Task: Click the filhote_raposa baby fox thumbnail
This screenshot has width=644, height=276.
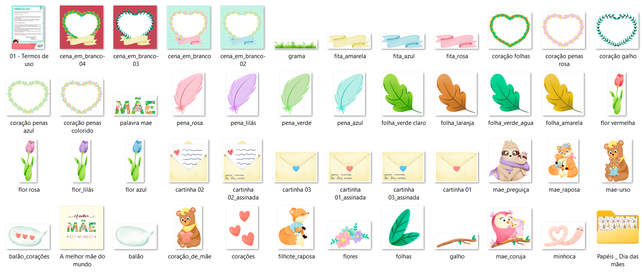Action: coord(296,228)
